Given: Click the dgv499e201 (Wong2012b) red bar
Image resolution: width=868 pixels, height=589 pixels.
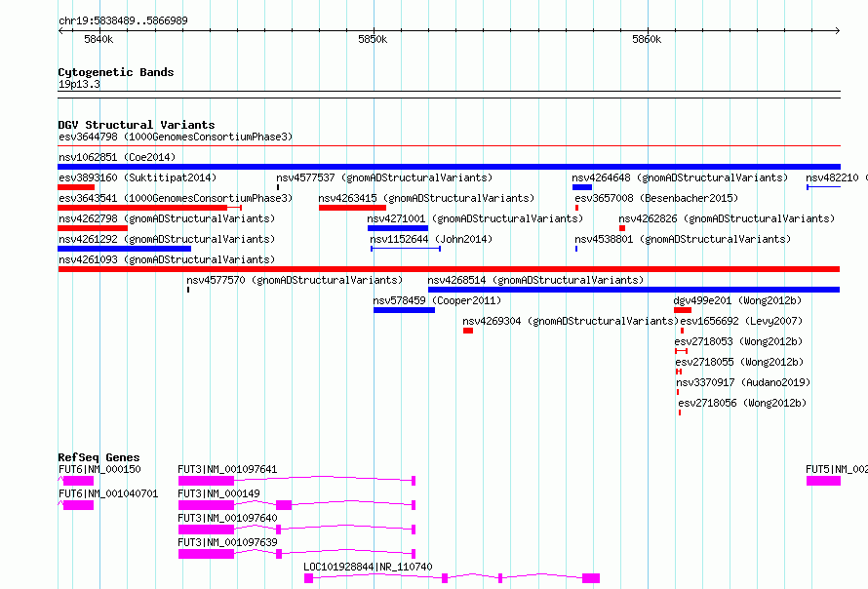Looking at the screenshot, I should click(x=683, y=310).
